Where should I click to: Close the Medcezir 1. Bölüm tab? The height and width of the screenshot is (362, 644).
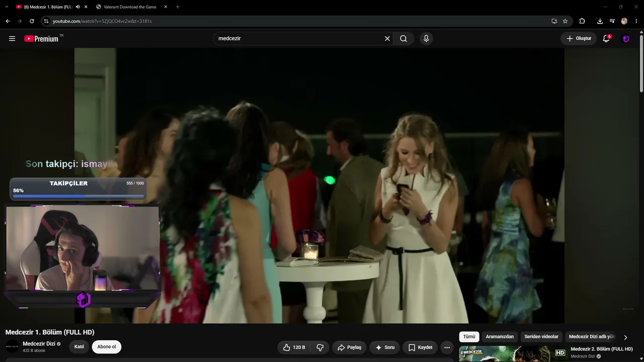tap(86, 7)
